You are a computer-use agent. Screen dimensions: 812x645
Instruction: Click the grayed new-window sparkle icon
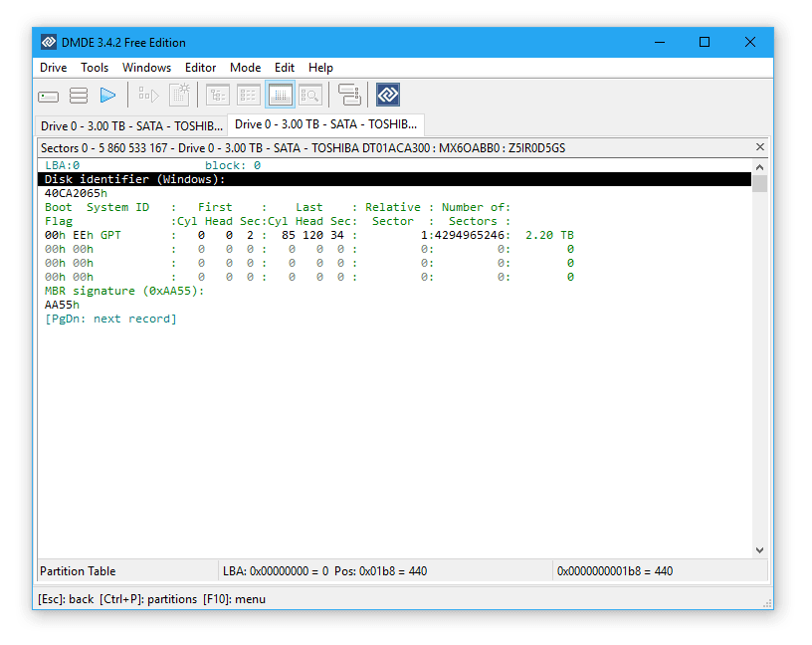point(180,95)
